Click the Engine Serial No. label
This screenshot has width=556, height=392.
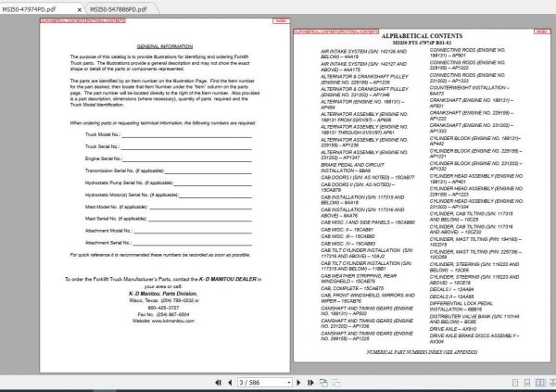click(103, 158)
